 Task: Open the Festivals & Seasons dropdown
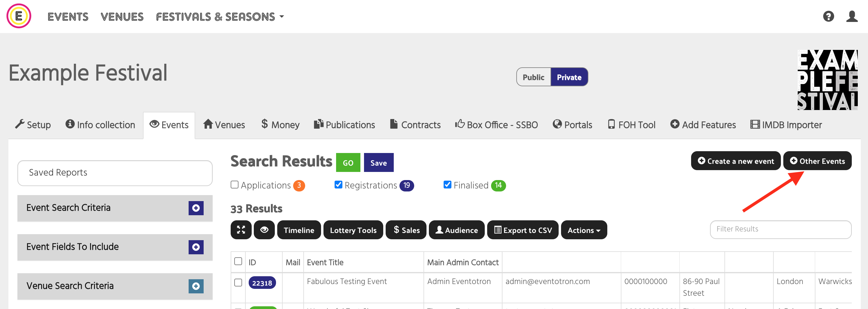pos(220,17)
